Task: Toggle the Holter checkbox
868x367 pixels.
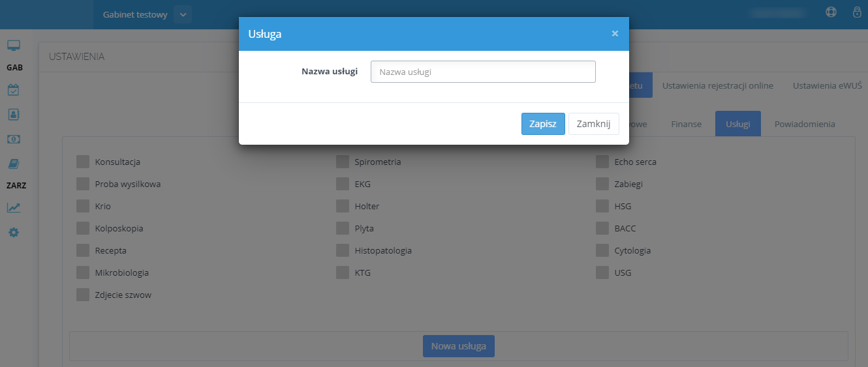Action: pos(343,206)
